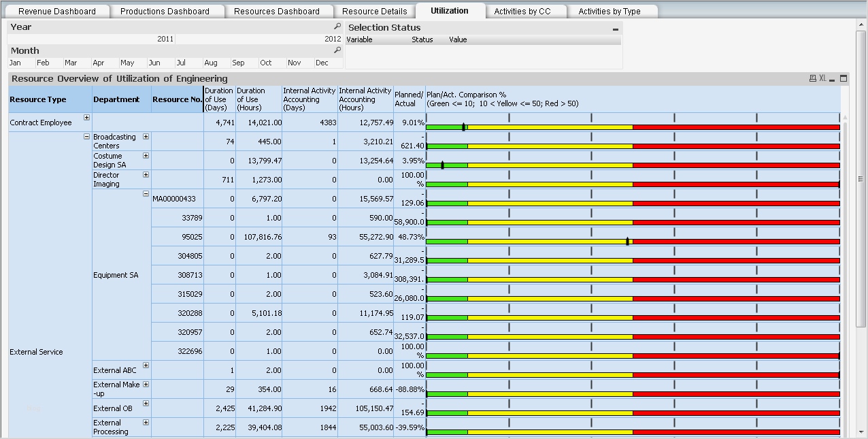Click the search icon in Month listbox
This screenshot has width=868, height=439.
[337, 50]
